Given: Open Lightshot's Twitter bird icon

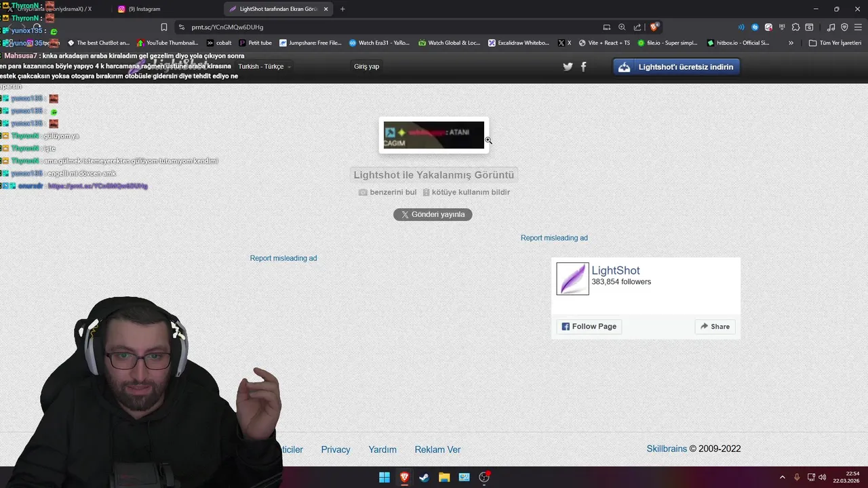Looking at the screenshot, I should click(x=568, y=66).
